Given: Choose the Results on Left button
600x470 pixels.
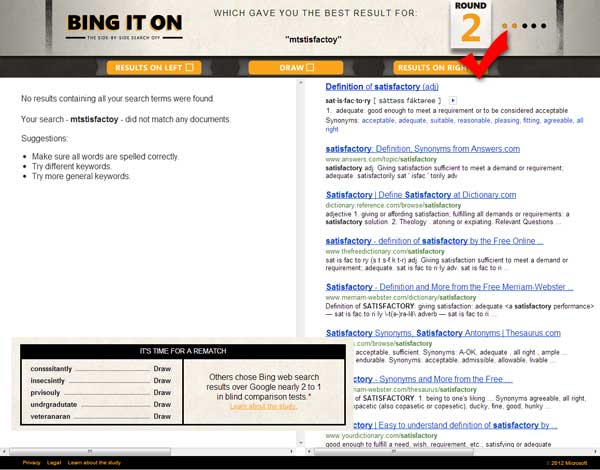Looking at the screenshot, I should point(154,68).
